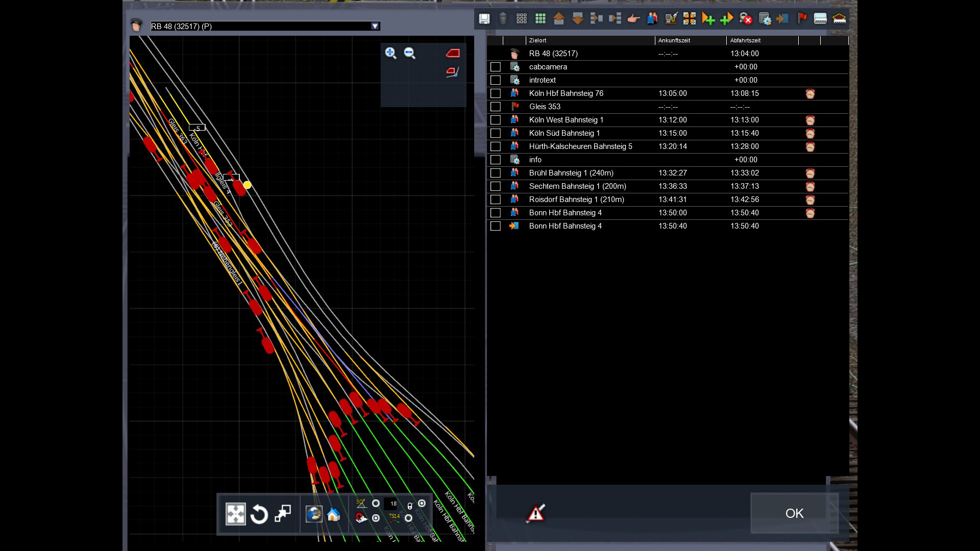This screenshot has width=980, height=551.
Task: Toggle the magnet snap radio button
Action: (376, 518)
